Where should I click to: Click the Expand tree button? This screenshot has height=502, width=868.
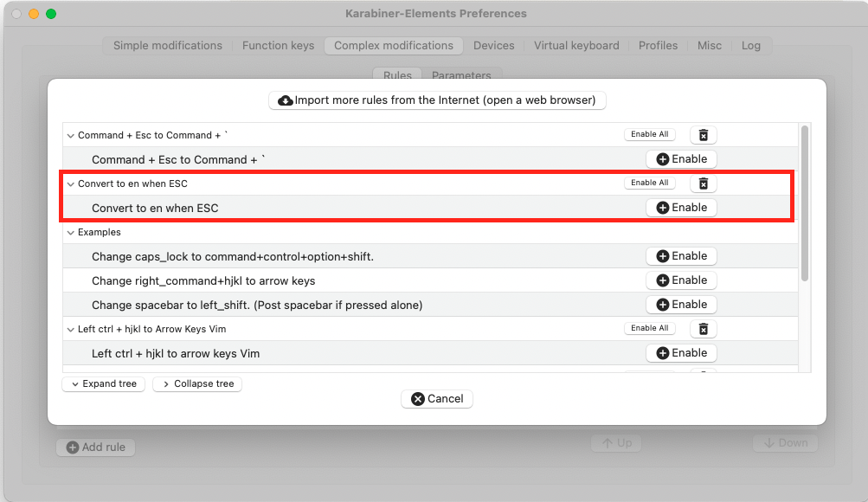point(104,383)
